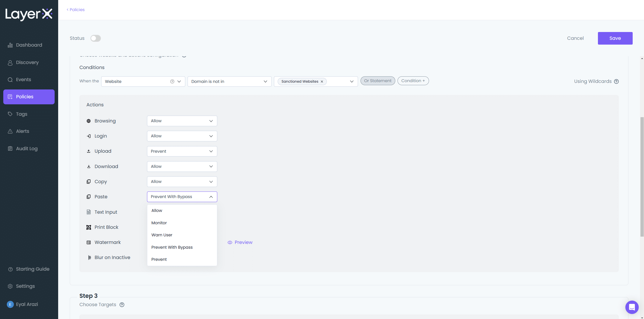Click the Website field help icon

pos(172,82)
